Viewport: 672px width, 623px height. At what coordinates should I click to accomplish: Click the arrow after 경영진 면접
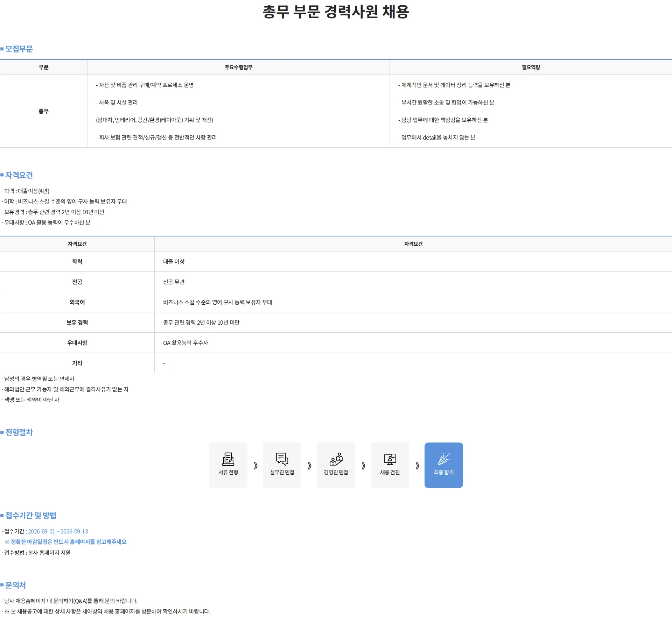pyautogui.click(x=363, y=466)
